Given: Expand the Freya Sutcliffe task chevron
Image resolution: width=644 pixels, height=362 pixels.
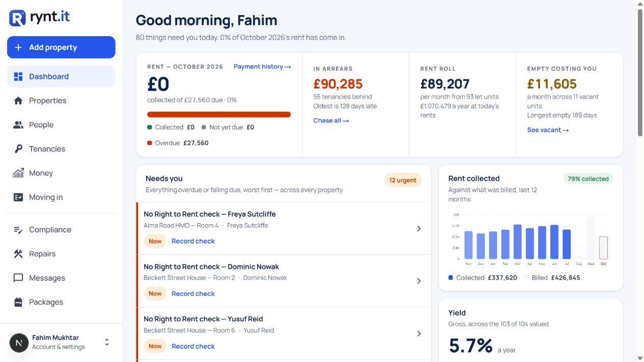Looking at the screenshot, I should 419,229.
